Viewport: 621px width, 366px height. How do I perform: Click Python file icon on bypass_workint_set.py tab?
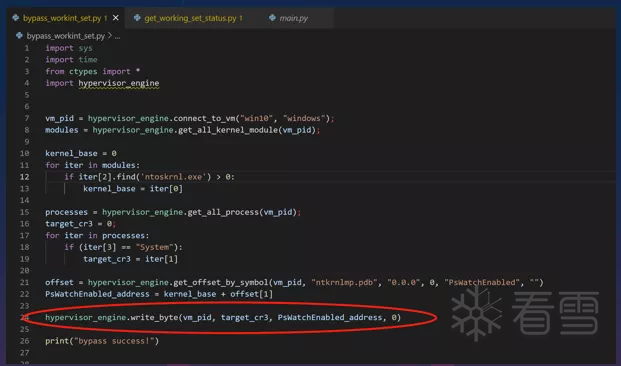[x=15, y=18]
